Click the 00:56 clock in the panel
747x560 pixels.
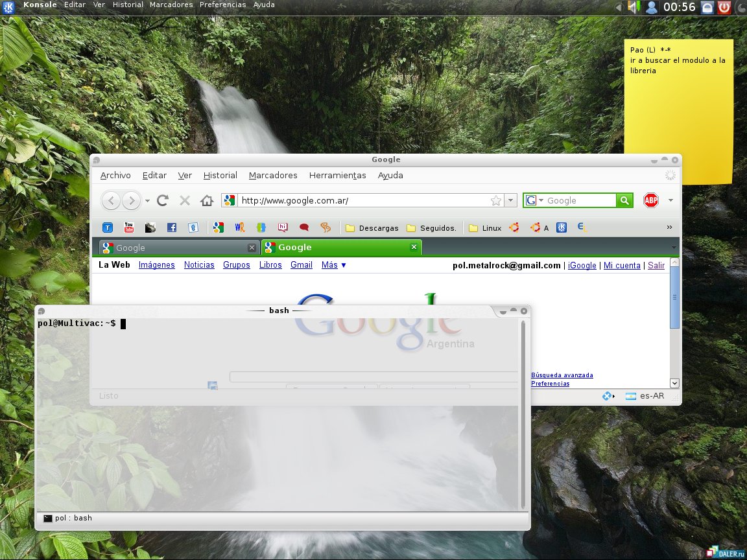[x=680, y=6]
